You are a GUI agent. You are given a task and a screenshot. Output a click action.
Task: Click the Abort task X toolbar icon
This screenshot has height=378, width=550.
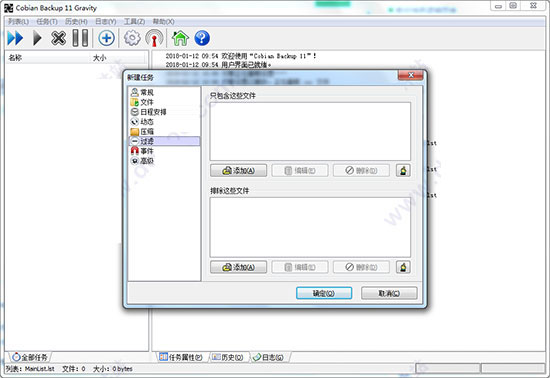pos(58,38)
